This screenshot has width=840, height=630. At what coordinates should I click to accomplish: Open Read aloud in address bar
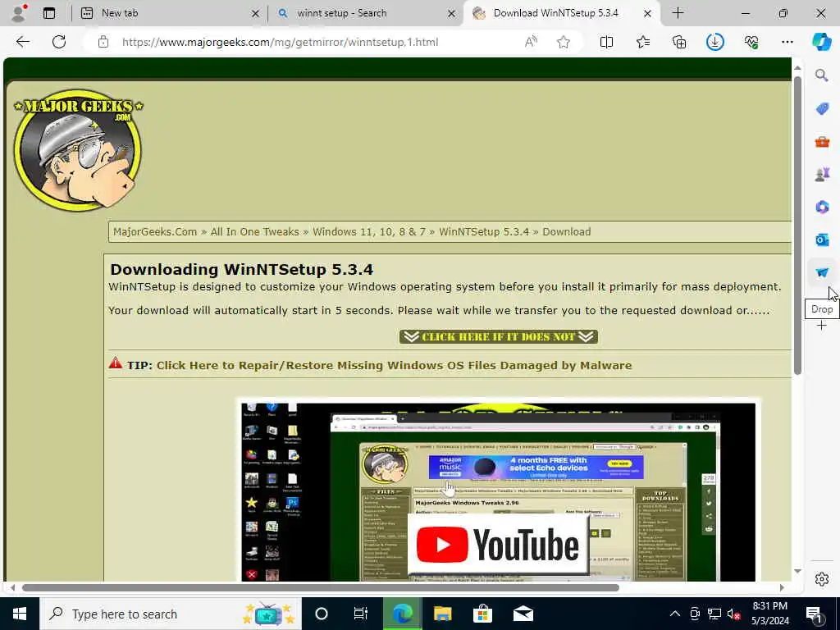click(531, 42)
